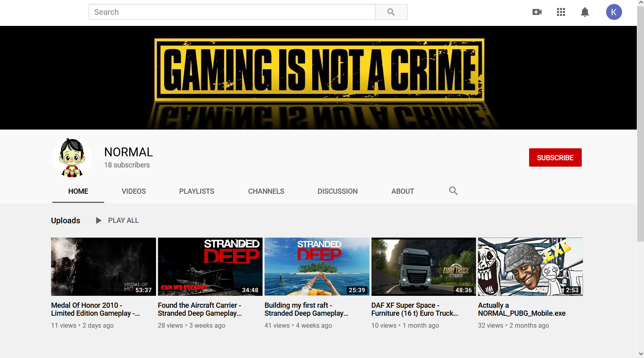Open the Playlists tab
Viewport: 644px width, 358px height.
click(197, 191)
